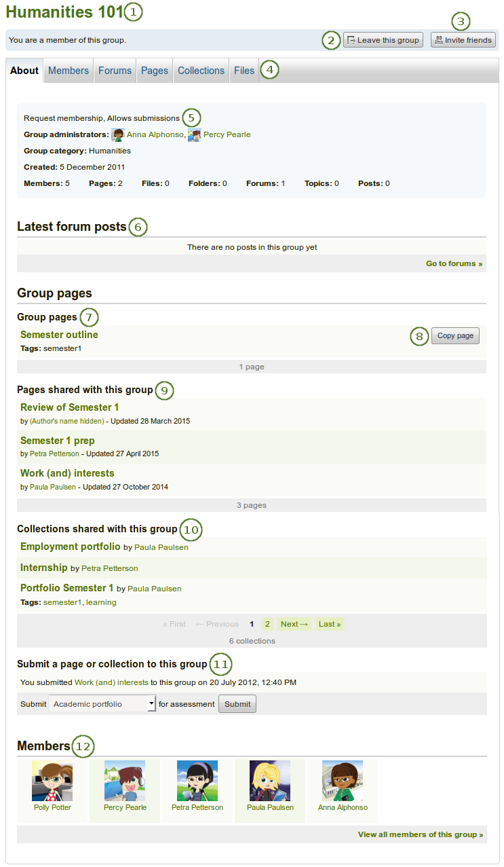Switch to the Forums tab
The height and width of the screenshot is (867, 504).
[x=115, y=71]
